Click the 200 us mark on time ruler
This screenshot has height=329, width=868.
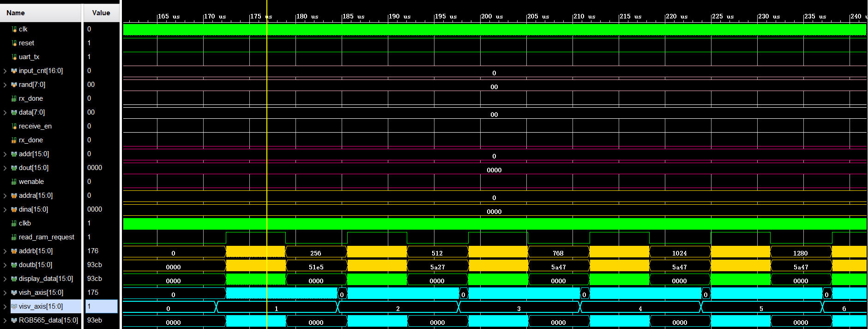[492, 16]
